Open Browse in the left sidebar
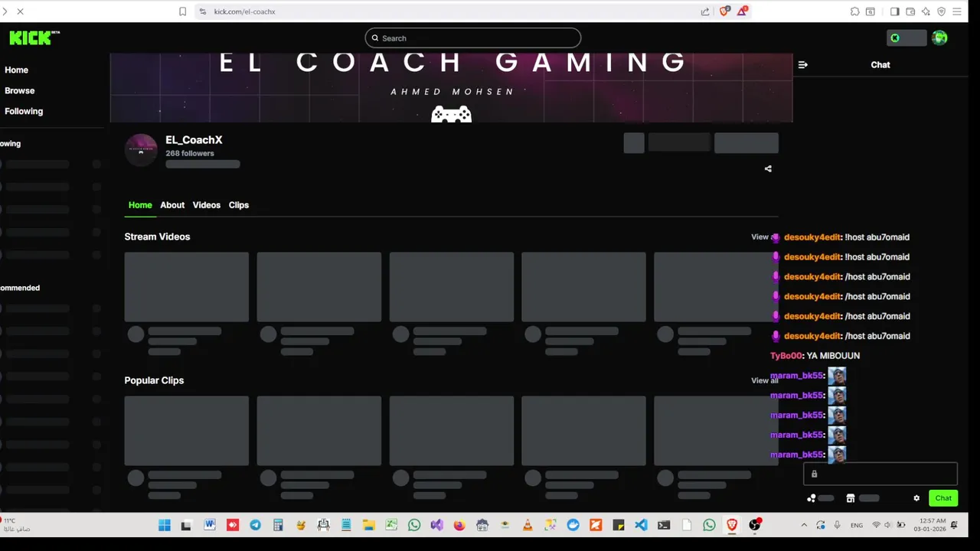This screenshot has width=980, height=551. [x=19, y=90]
